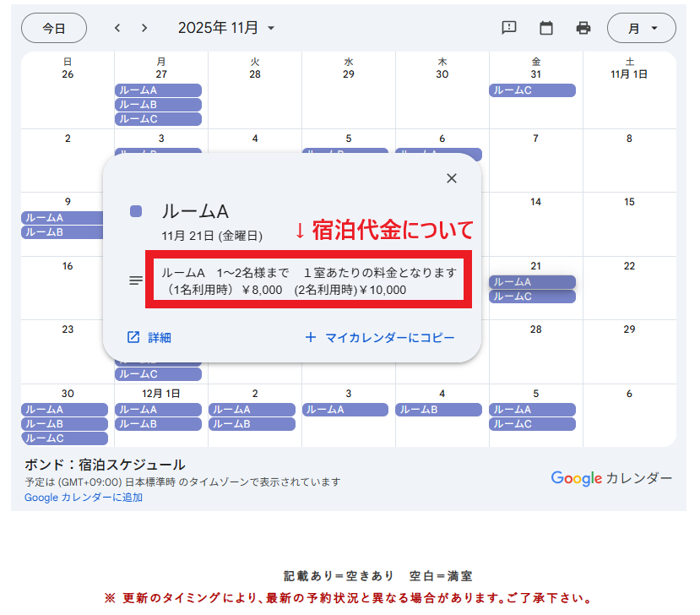The height and width of the screenshot is (615, 700).
Task: Click the previous month arrow
Action: (117, 28)
